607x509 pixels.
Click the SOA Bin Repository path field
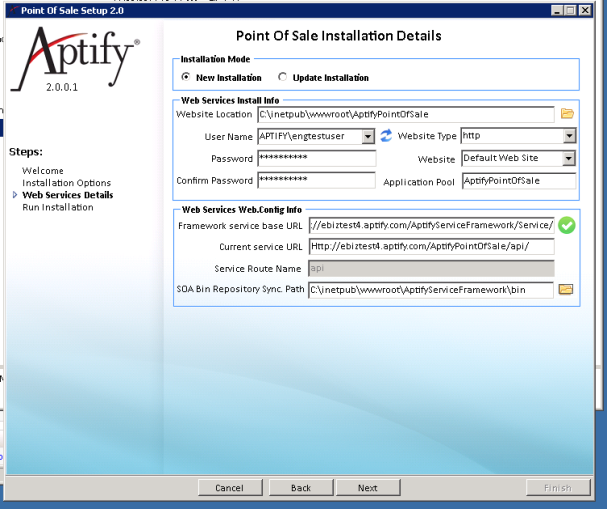click(x=431, y=290)
